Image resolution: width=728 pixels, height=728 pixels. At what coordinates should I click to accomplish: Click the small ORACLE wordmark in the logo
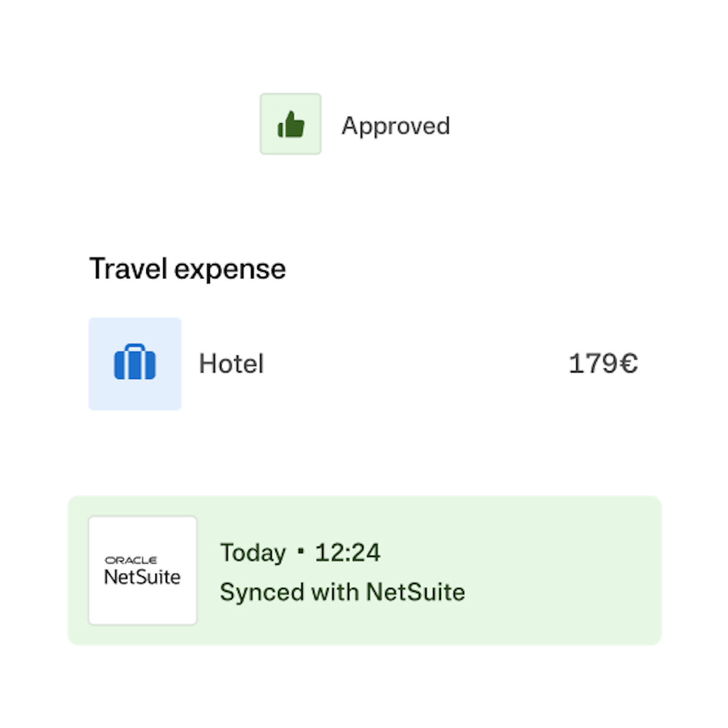pos(131,560)
